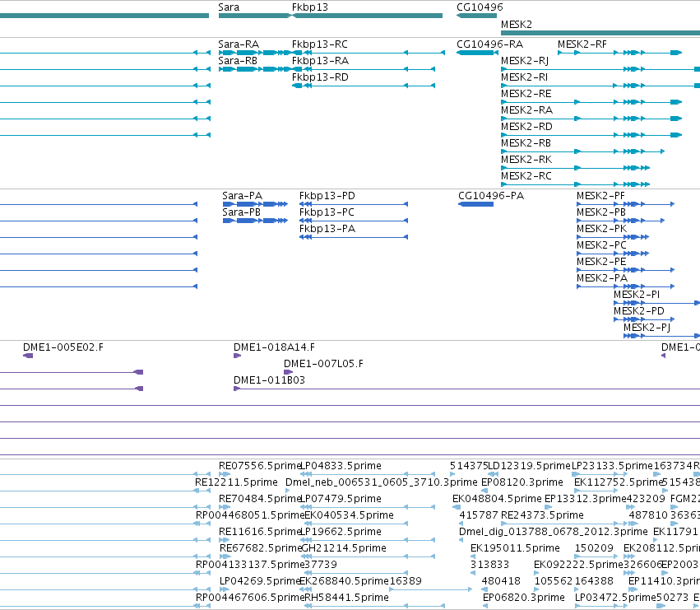Viewport: 700px width, 610px height.
Task: Select EST label Dmel_neb_006531_0605_3710.3prime
Action: pos(381,482)
